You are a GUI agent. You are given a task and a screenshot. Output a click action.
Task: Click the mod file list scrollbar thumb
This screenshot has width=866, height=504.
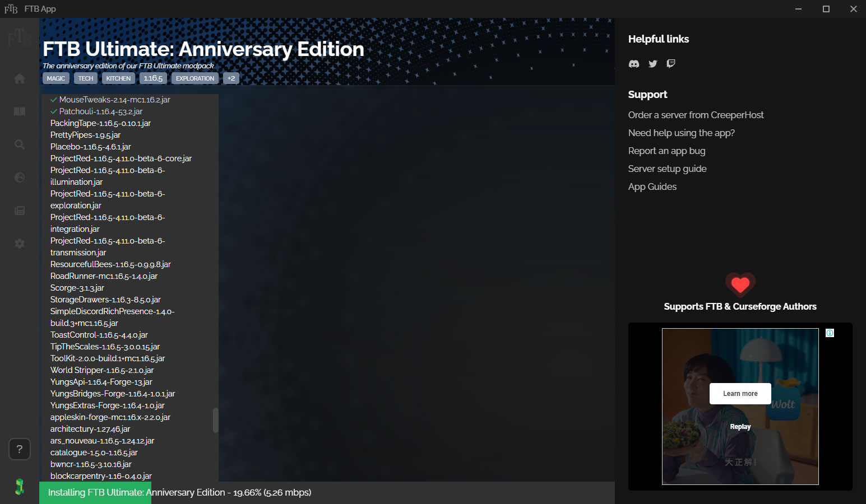pyautogui.click(x=215, y=420)
